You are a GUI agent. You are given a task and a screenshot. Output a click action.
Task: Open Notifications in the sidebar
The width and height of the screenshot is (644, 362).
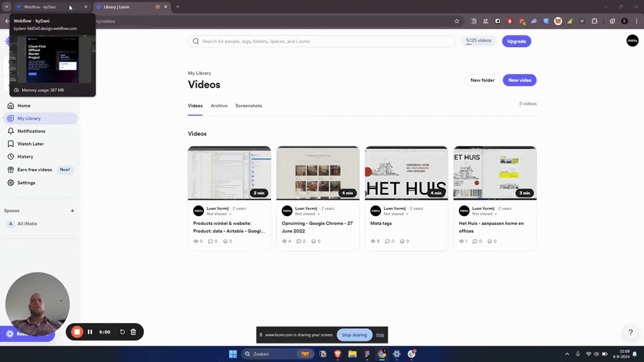31,131
